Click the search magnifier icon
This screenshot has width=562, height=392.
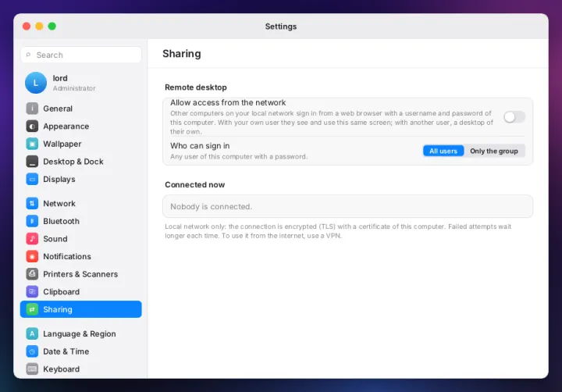coord(29,55)
